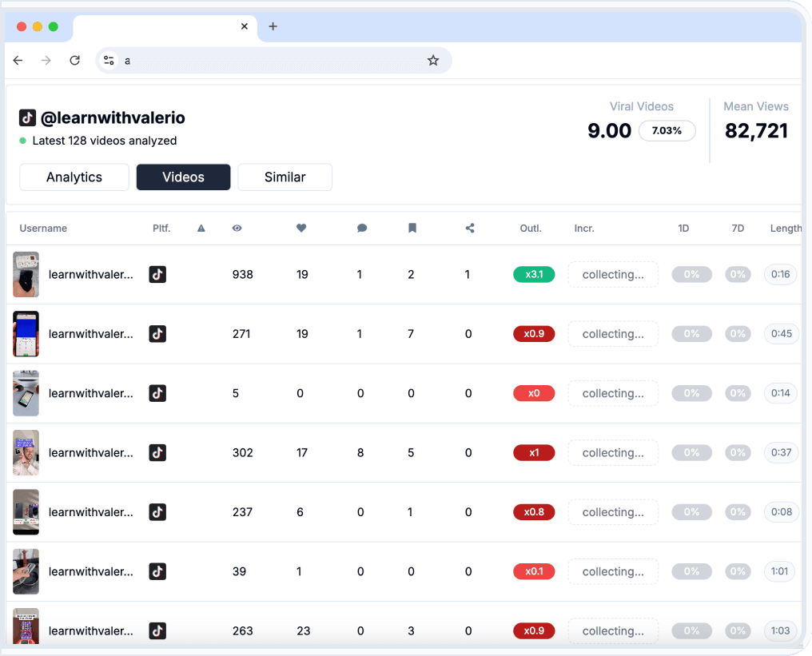Click the share column header icon
This screenshot has width=812, height=656.
pyautogui.click(x=470, y=228)
